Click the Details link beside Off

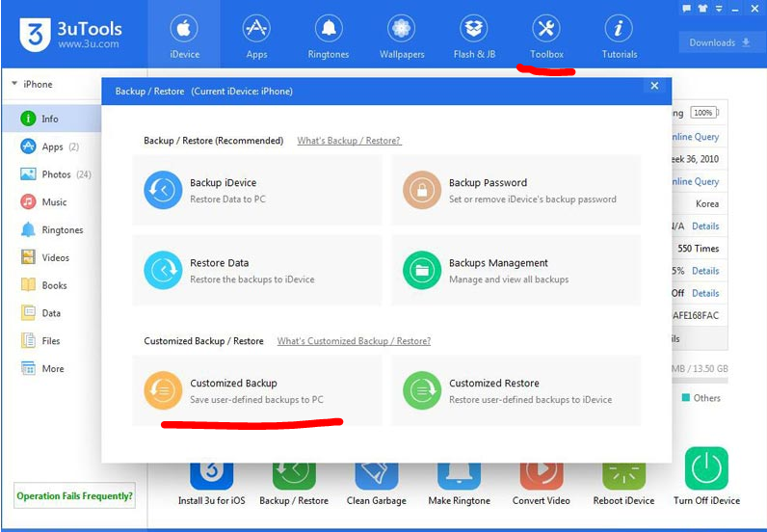click(x=705, y=293)
